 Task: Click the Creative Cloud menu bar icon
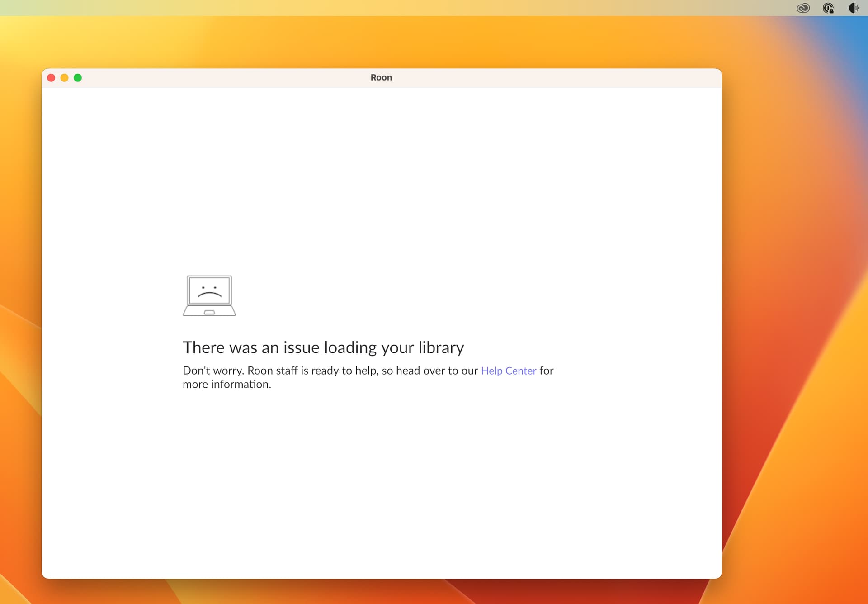click(803, 8)
